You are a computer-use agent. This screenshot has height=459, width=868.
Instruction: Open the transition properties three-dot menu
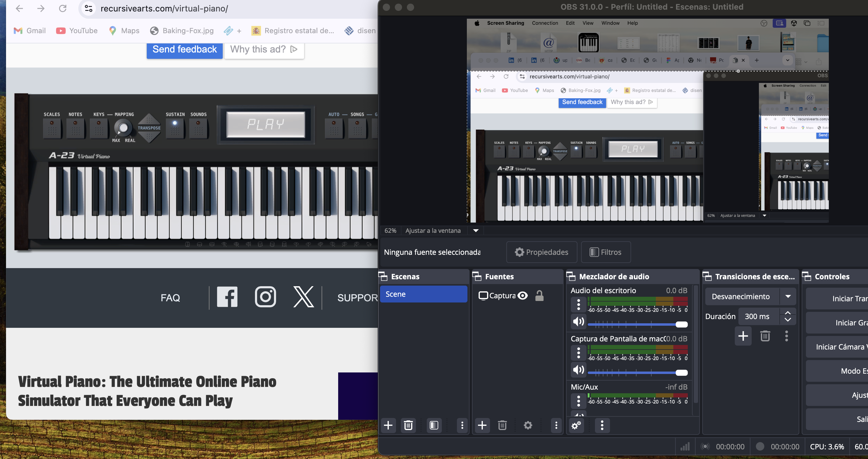click(786, 336)
